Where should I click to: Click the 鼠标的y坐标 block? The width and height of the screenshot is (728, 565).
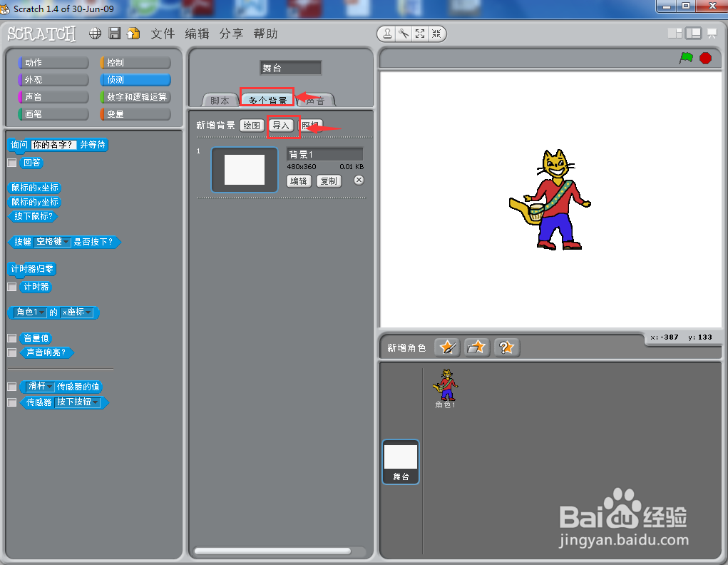(x=35, y=202)
